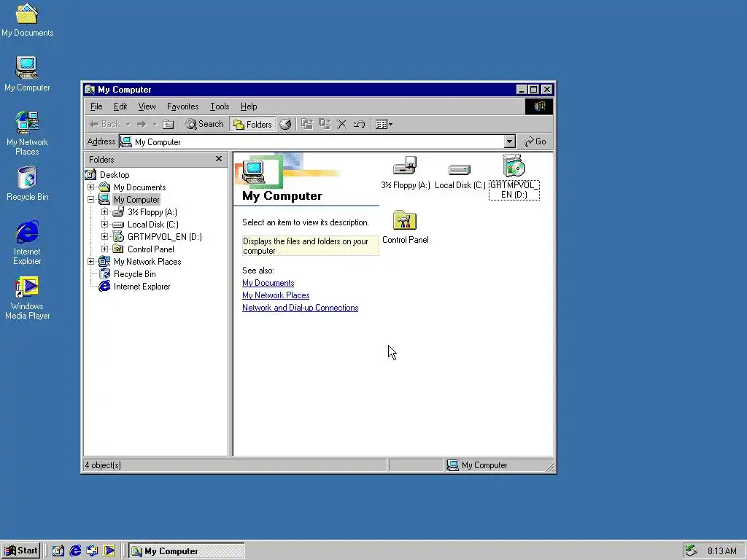The width and height of the screenshot is (747, 560).
Task: Click the Windows logo throbber icon
Action: point(539,106)
